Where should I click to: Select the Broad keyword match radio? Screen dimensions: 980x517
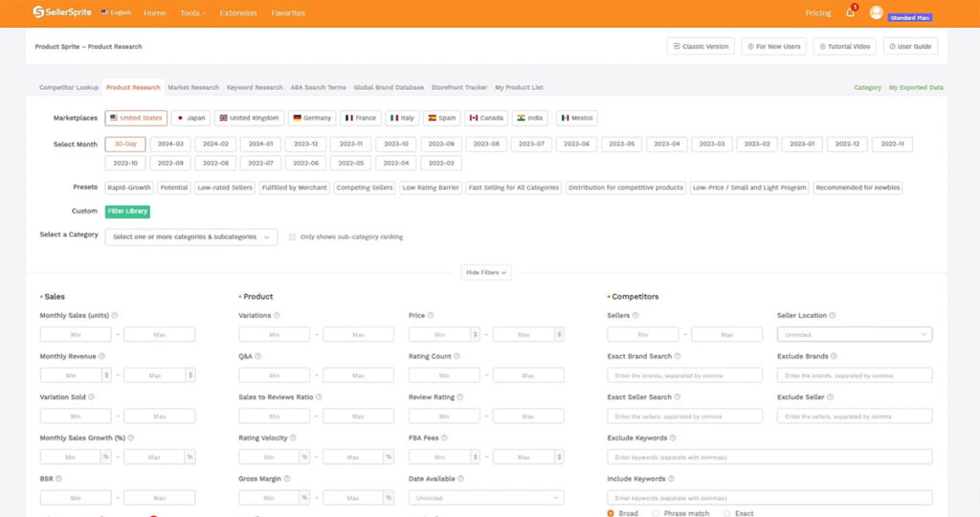[x=611, y=513]
